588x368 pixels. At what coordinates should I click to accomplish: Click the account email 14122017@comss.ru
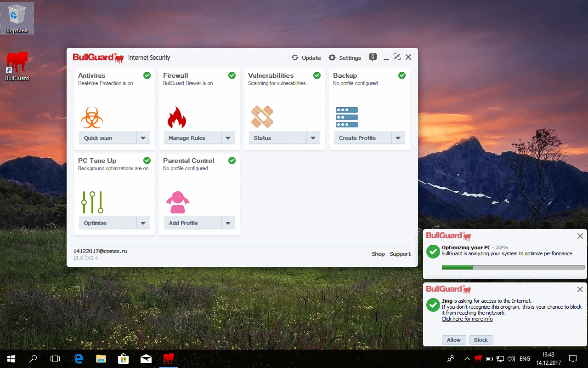click(100, 251)
